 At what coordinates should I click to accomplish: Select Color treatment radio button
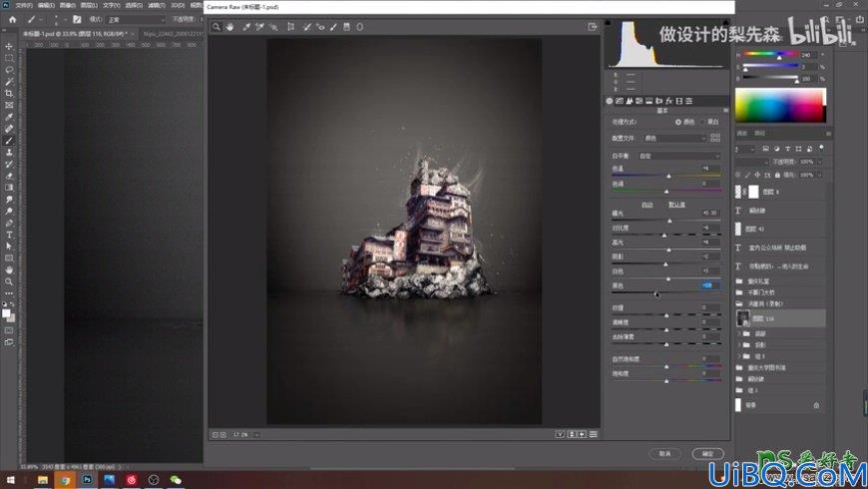tap(678, 122)
